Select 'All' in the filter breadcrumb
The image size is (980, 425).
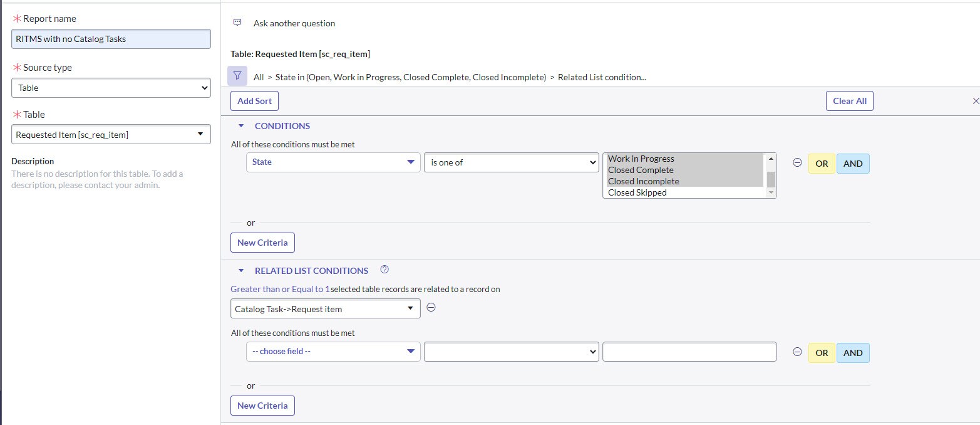(257, 76)
